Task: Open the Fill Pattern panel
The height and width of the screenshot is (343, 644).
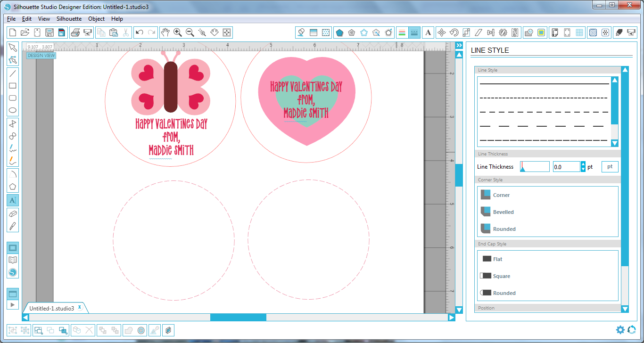Action: pyautogui.click(x=325, y=33)
